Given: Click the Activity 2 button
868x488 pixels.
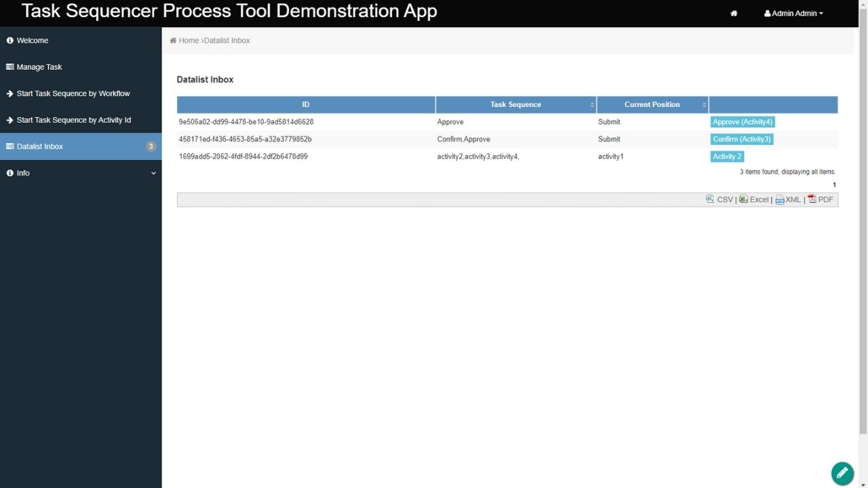Looking at the screenshot, I should click(x=727, y=157).
